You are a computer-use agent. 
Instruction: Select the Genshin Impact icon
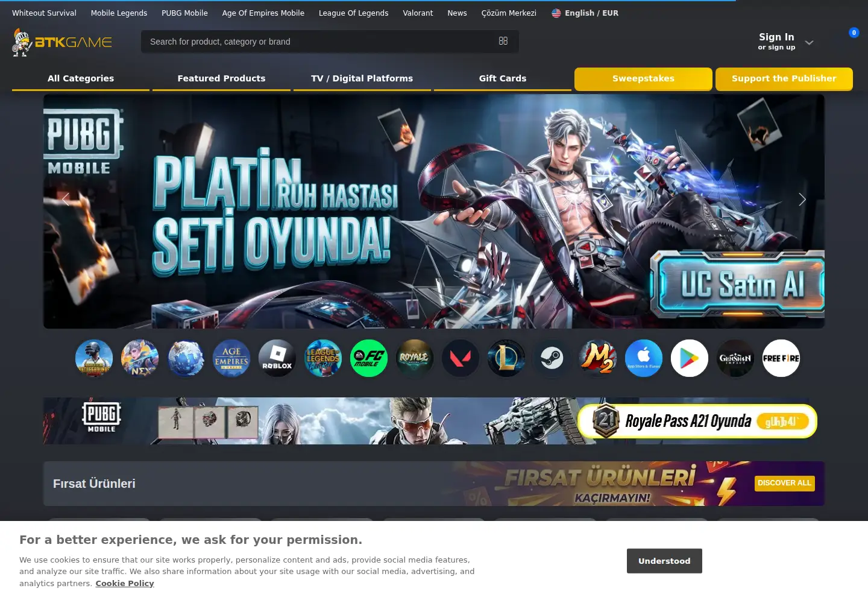(735, 358)
